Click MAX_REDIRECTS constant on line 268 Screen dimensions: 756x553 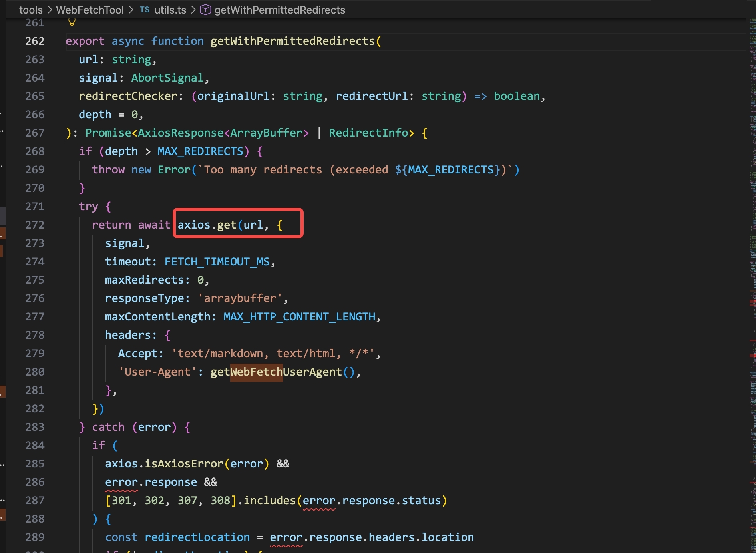(200, 151)
